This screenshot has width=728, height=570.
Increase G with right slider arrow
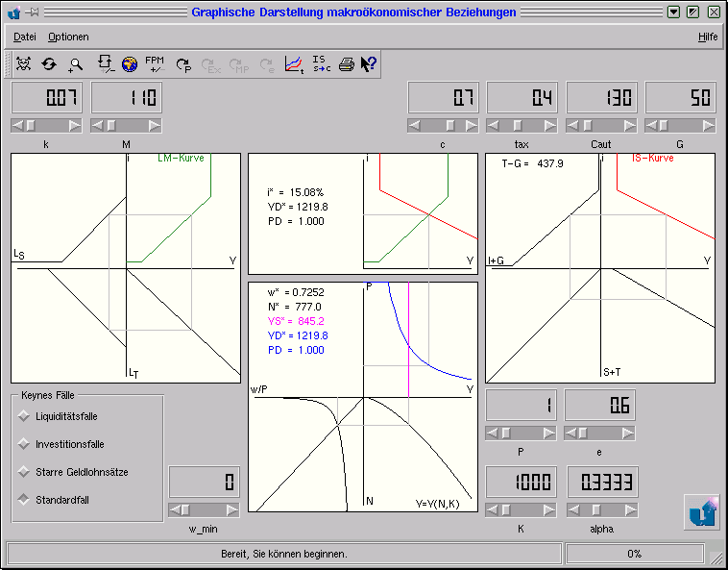(x=709, y=125)
